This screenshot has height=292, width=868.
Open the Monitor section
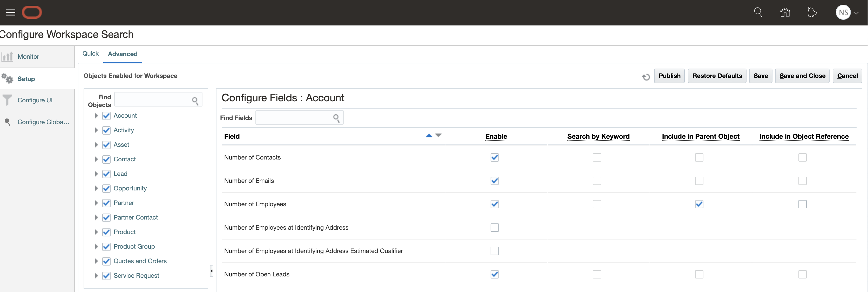pyautogui.click(x=28, y=57)
